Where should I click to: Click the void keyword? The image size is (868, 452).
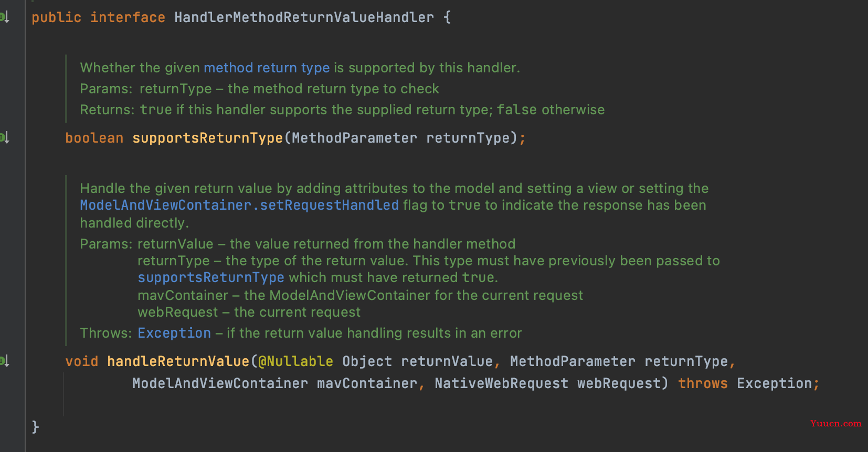tap(82, 361)
